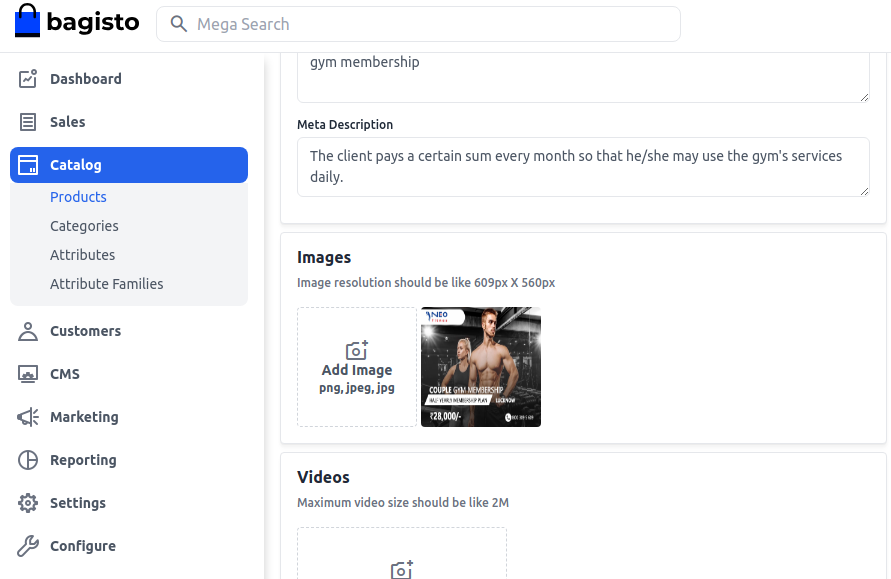Click the Add Image upload box

357,367
